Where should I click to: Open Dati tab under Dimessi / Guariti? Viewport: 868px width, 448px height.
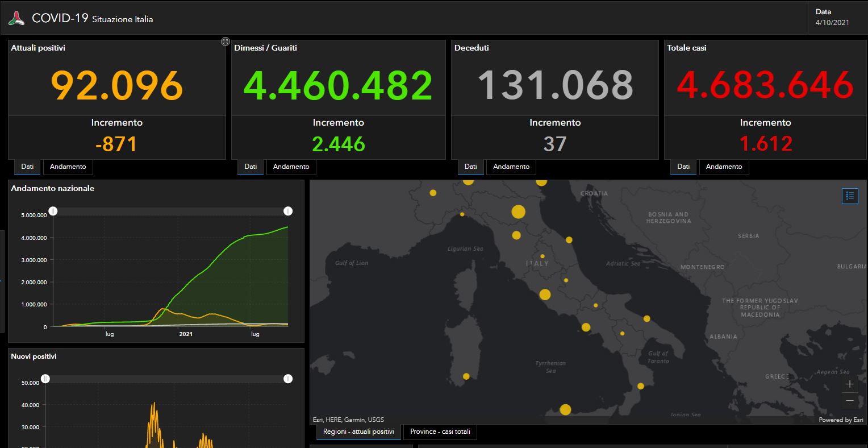coord(251,167)
